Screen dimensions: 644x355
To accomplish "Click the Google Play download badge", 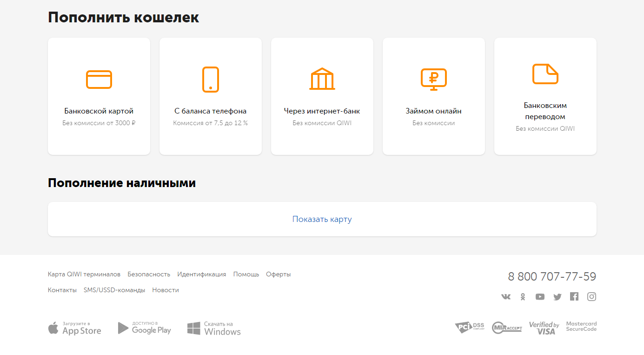I will click(144, 328).
